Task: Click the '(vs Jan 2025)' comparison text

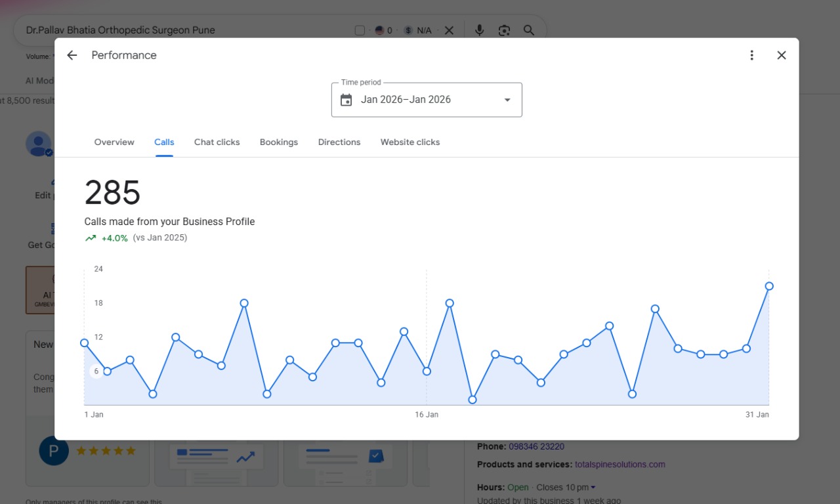Action: pyautogui.click(x=160, y=238)
